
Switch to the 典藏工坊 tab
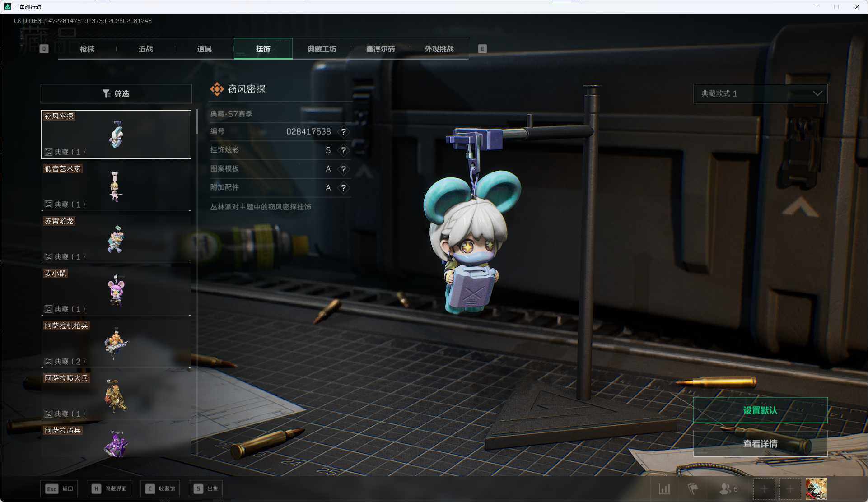tap(322, 49)
